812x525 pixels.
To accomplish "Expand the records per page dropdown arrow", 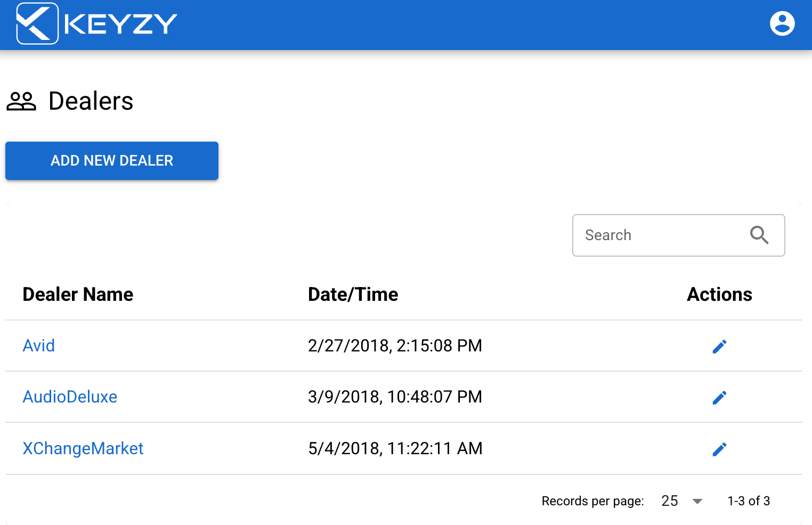I will 697,501.
